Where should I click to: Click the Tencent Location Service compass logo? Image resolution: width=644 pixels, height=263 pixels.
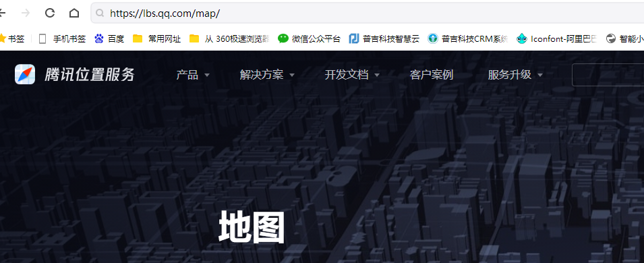[x=25, y=74]
